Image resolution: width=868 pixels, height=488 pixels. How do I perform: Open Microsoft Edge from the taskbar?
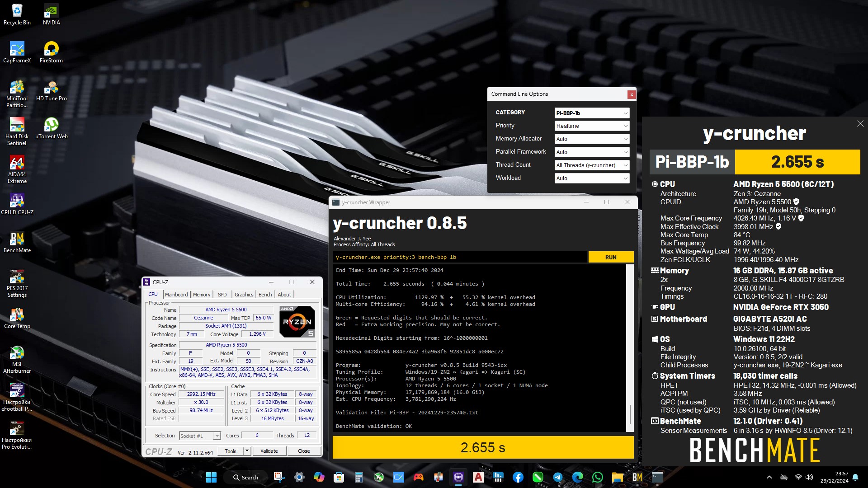577,477
